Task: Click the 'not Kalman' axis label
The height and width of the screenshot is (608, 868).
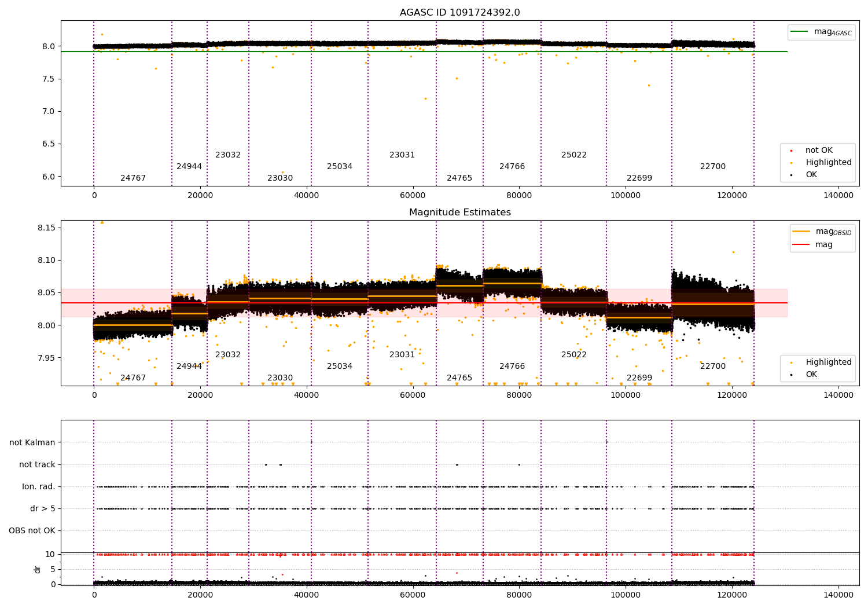Action: [x=32, y=442]
